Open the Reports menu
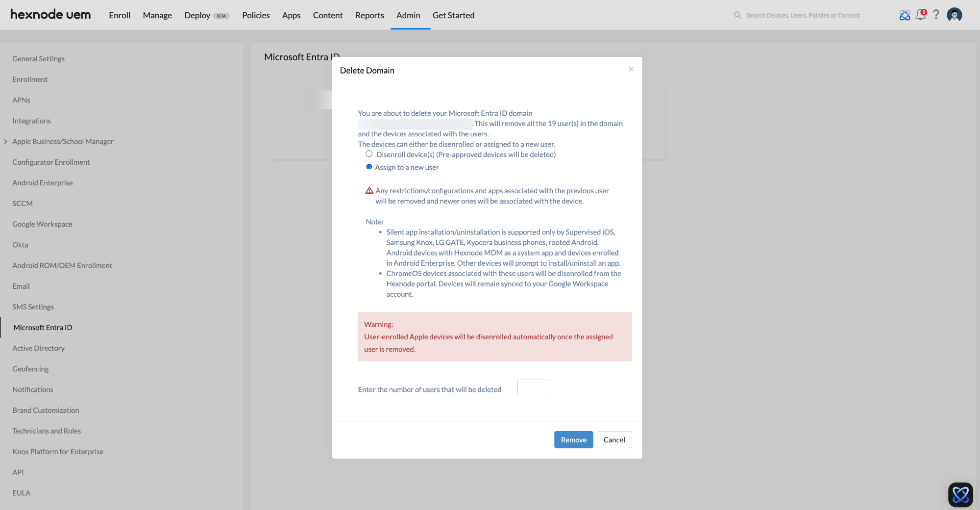 369,15
